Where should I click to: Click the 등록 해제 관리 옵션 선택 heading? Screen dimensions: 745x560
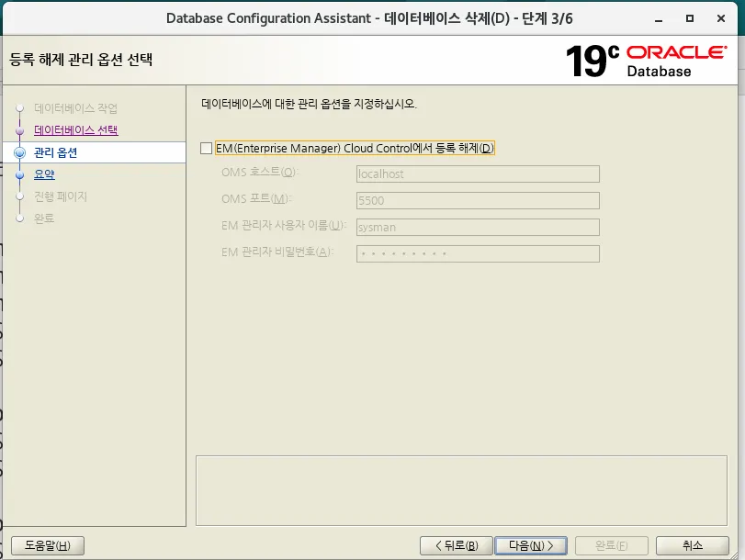click(x=81, y=60)
